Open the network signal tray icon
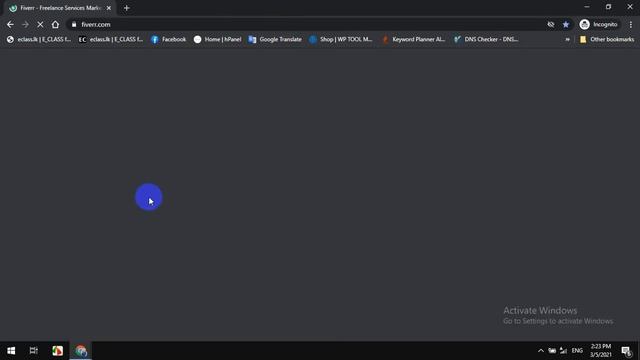 [563, 351]
